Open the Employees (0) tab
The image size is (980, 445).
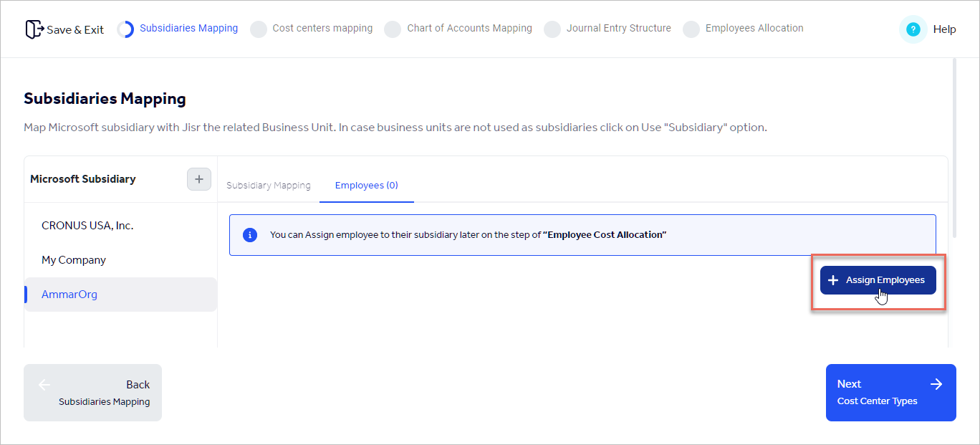pyautogui.click(x=366, y=185)
